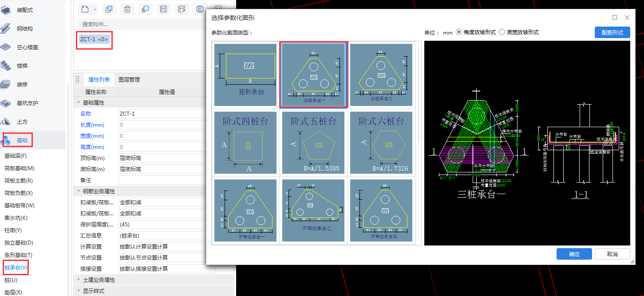Viewport: 644px width, 296px height.
Task: Click the 配筋形式 button
Action: point(612,33)
